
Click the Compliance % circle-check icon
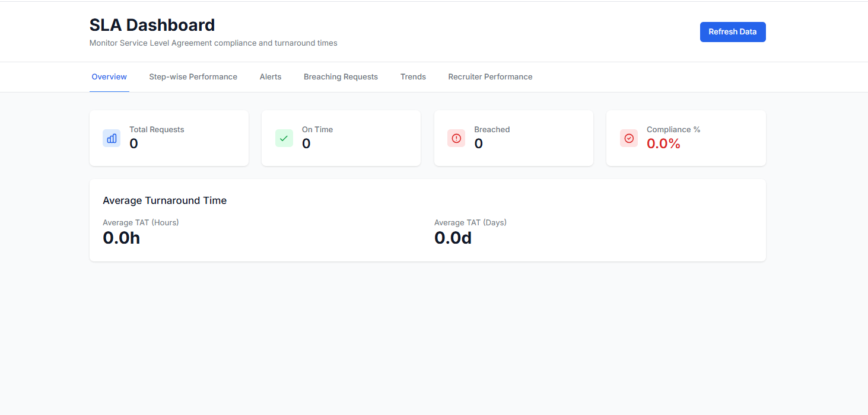(x=629, y=138)
